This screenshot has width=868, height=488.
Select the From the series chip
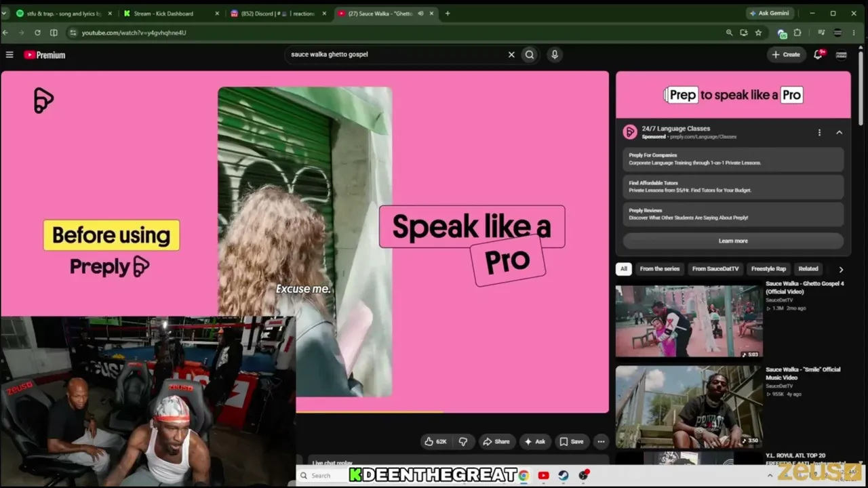[x=660, y=269]
